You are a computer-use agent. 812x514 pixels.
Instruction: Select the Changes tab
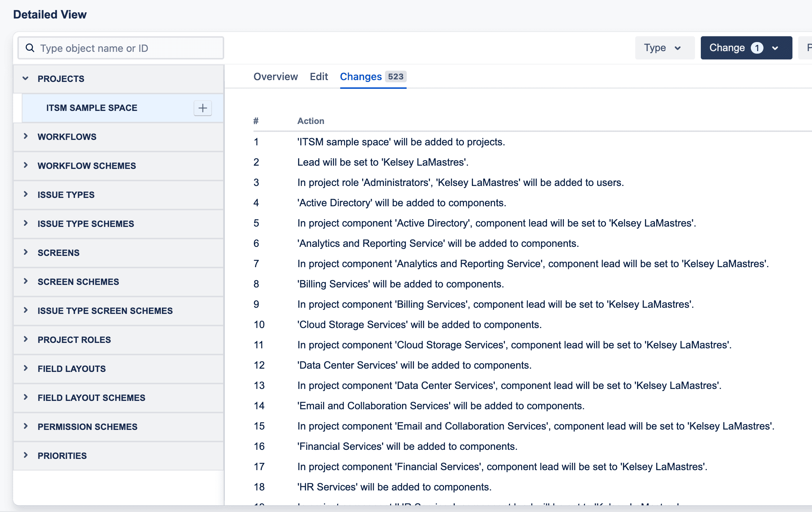(x=373, y=76)
